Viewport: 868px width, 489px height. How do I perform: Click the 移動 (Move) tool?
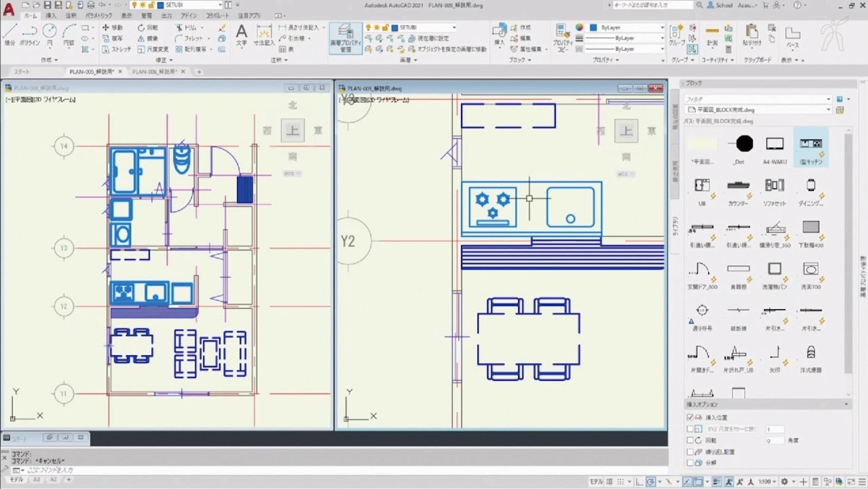pos(112,27)
